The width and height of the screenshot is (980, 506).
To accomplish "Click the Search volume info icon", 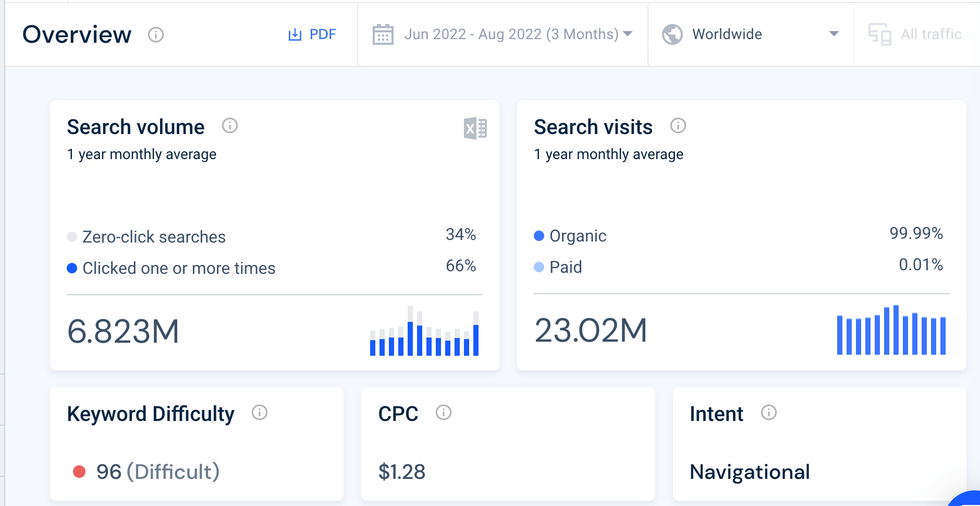I will (x=230, y=126).
